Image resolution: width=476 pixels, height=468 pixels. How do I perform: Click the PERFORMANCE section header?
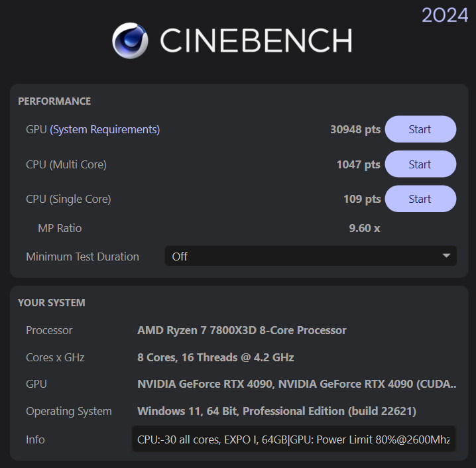pyautogui.click(x=54, y=101)
